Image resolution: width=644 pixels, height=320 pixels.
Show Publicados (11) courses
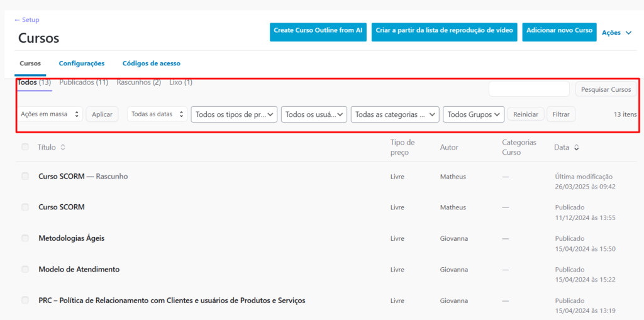tap(84, 82)
